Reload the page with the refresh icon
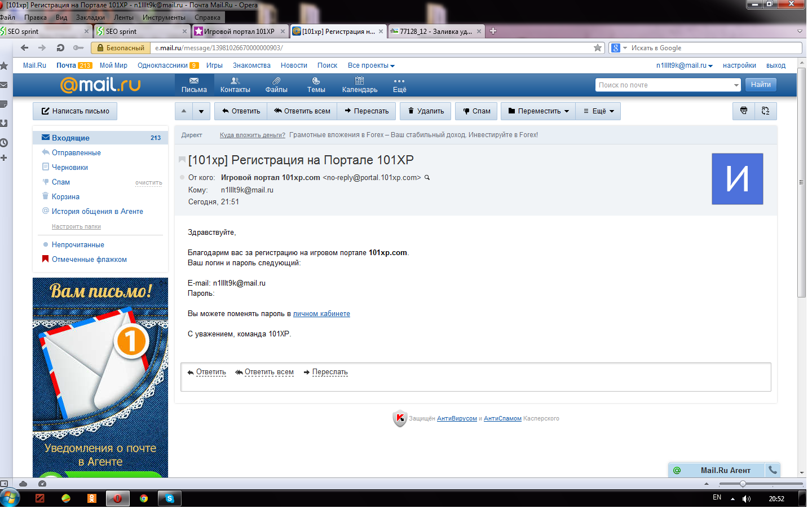 60,48
